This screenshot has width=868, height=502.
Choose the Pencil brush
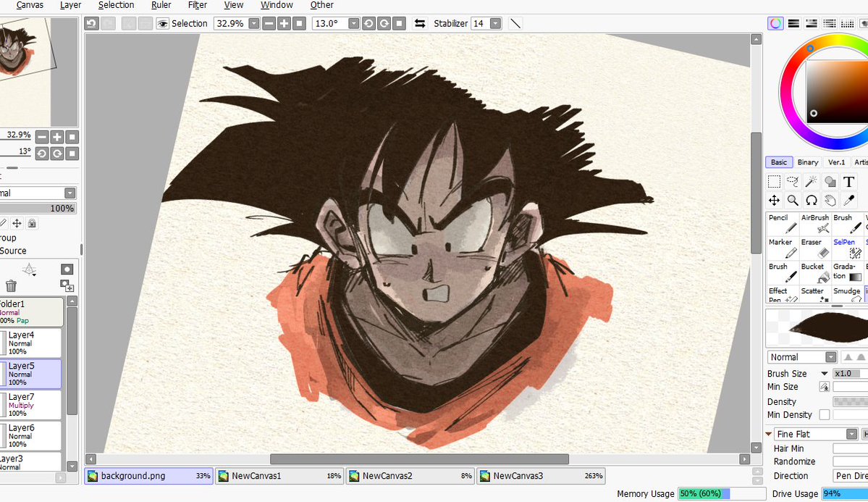(782, 224)
